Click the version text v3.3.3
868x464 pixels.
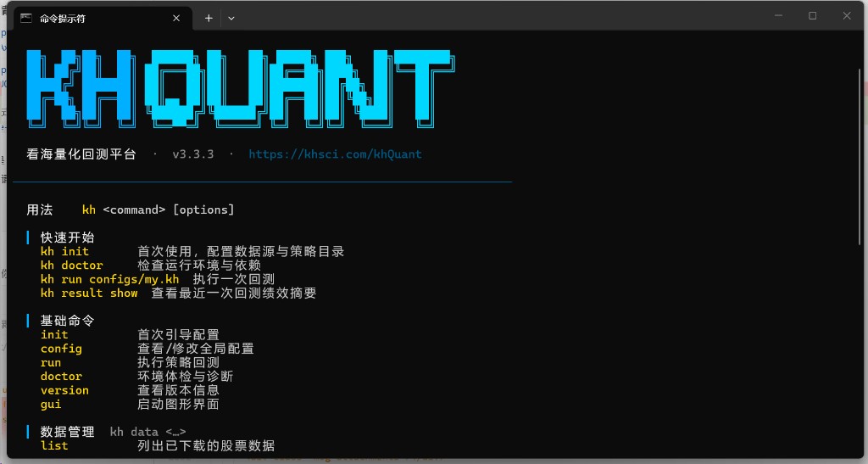pos(193,154)
